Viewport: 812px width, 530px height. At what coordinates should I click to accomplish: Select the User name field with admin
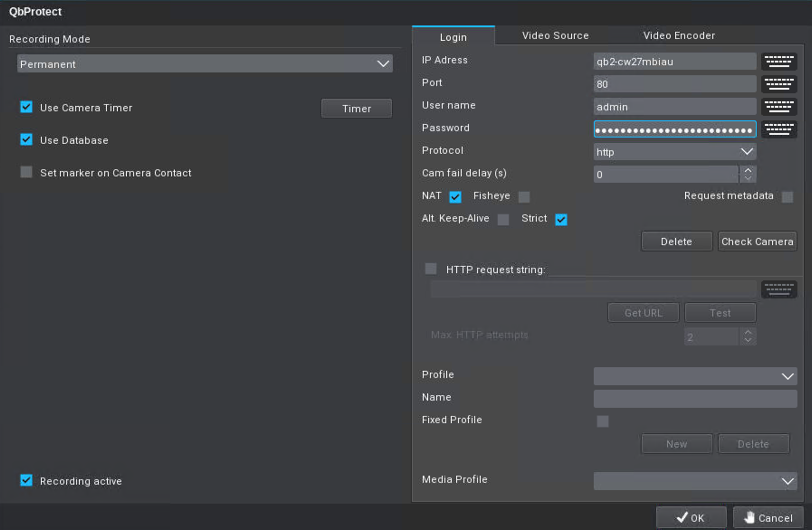coord(675,107)
